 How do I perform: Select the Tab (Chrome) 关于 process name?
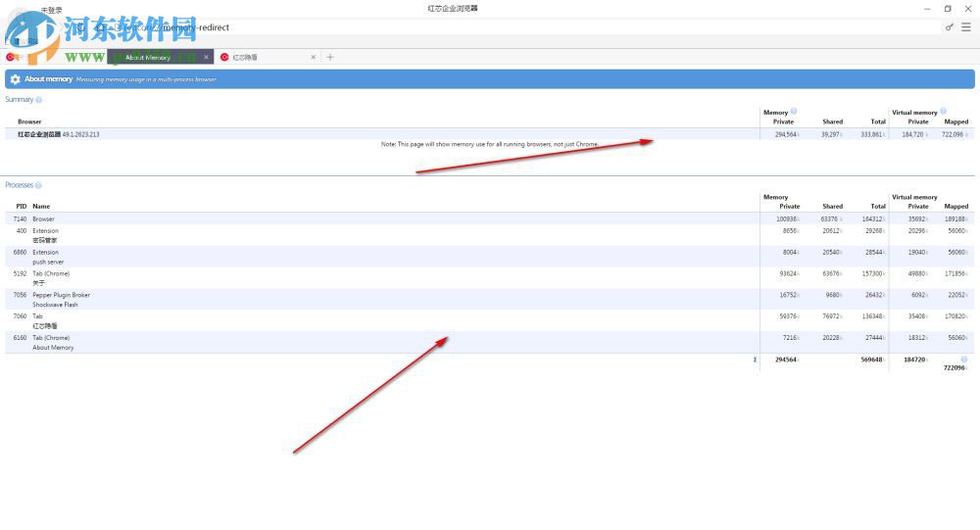pyautogui.click(x=51, y=278)
